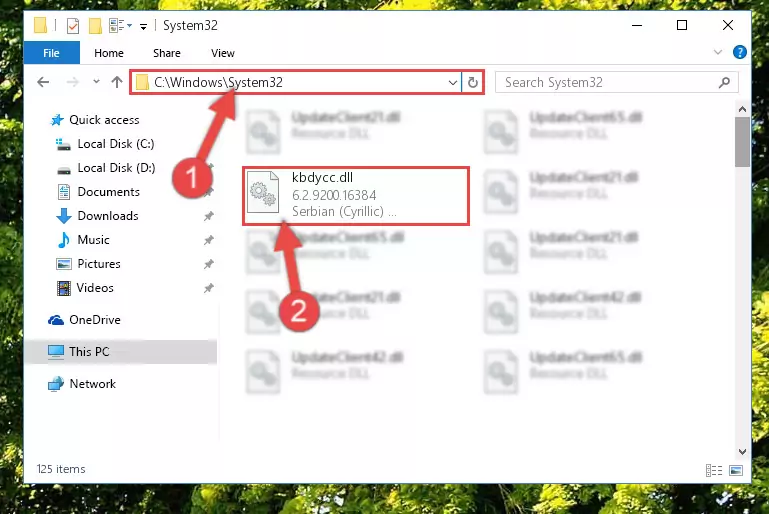Select This PC in navigation pane

point(89,352)
